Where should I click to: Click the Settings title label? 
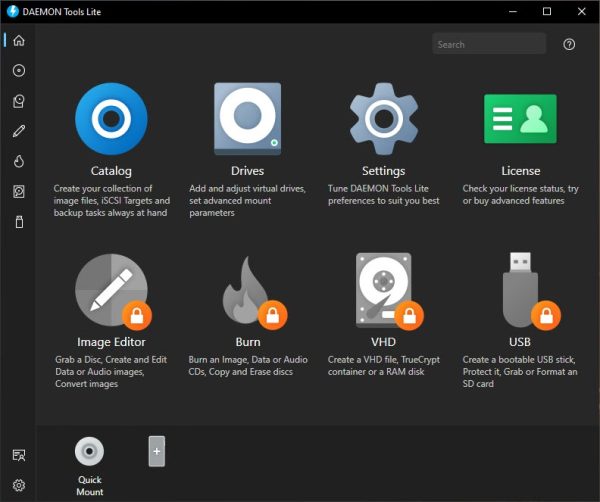tap(383, 171)
